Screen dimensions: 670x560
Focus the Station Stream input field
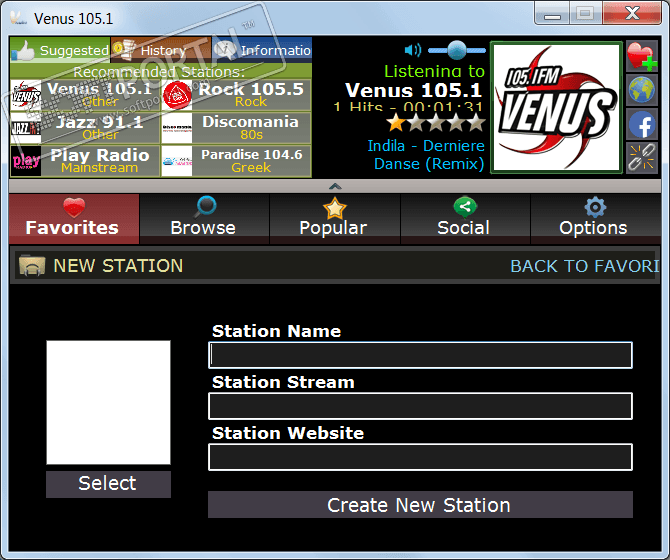point(420,406)
